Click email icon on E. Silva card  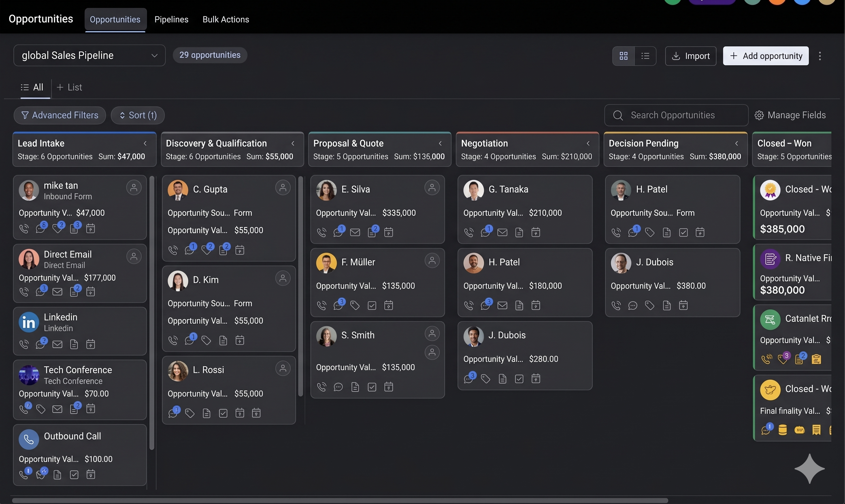coord(355,232)
